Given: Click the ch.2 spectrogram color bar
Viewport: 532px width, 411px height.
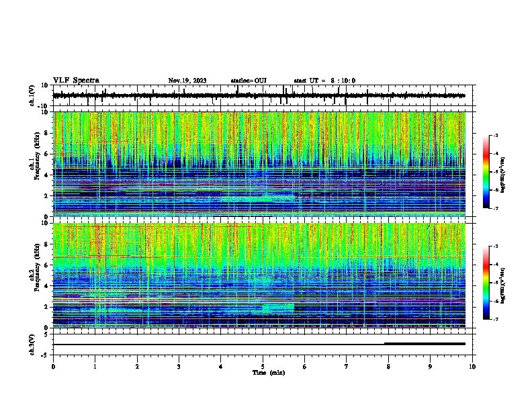Looking at the screenshot, I should point(486,283).
